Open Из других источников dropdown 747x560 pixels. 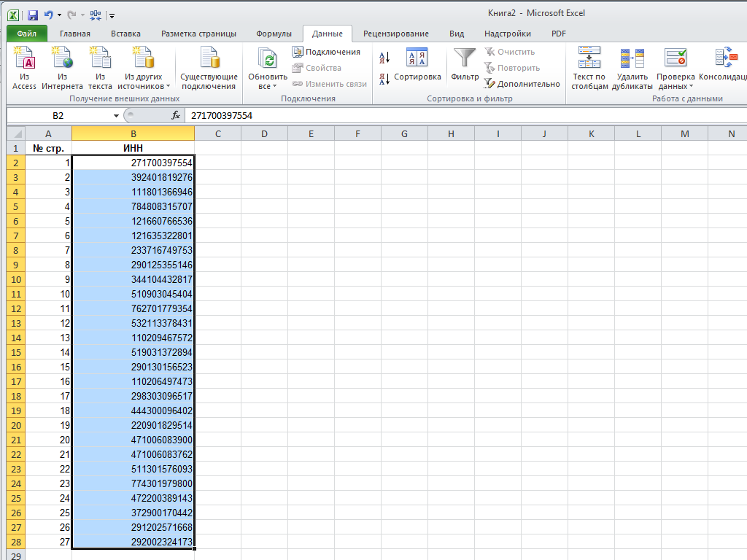144,68
